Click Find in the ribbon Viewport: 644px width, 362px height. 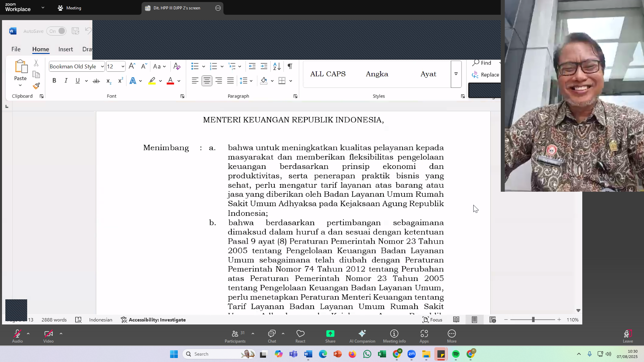coord(482,63)
